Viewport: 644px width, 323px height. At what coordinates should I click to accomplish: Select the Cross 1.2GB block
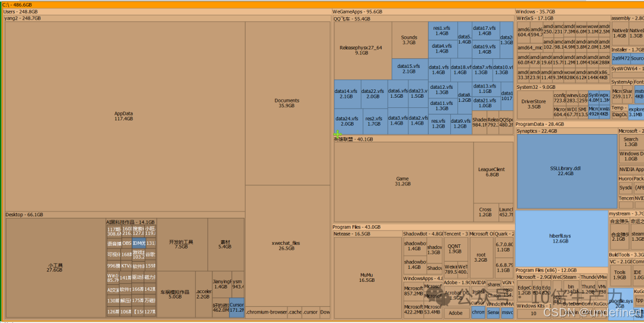[485, 212]
